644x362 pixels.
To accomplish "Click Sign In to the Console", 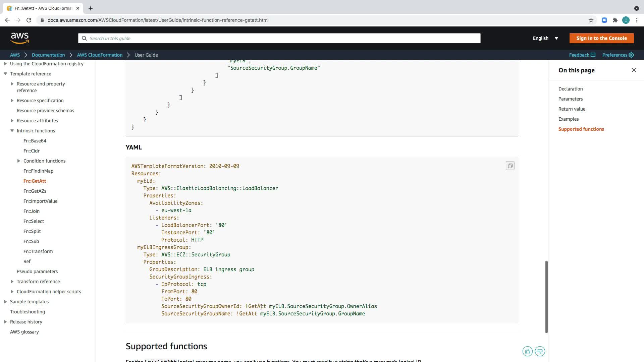I will point(601,38).
